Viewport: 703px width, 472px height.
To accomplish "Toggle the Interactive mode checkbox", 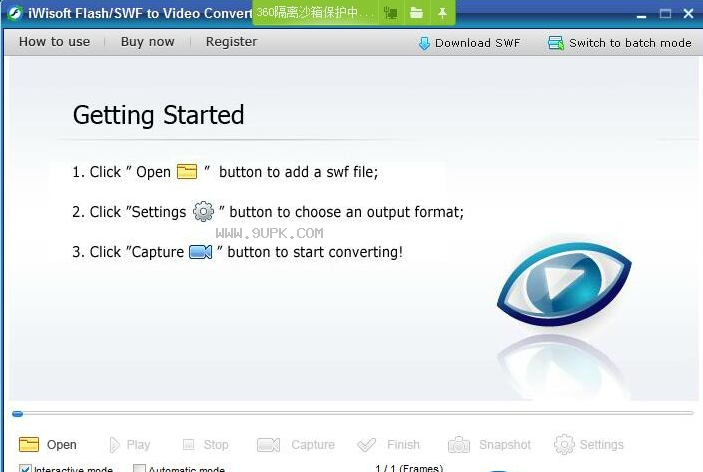I will pyautogui.click(x=26, y=468).
